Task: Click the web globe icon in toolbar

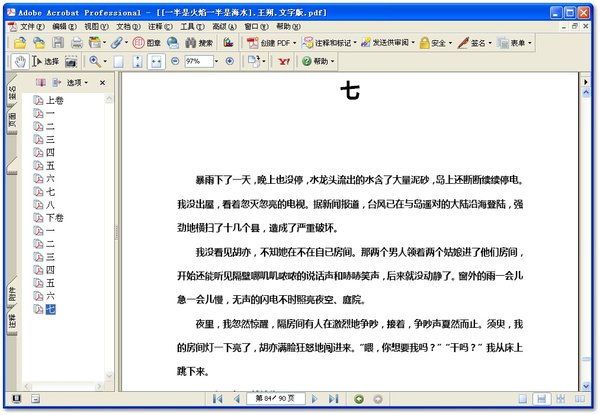Action: pyautogui.click(x=173, y=42)
